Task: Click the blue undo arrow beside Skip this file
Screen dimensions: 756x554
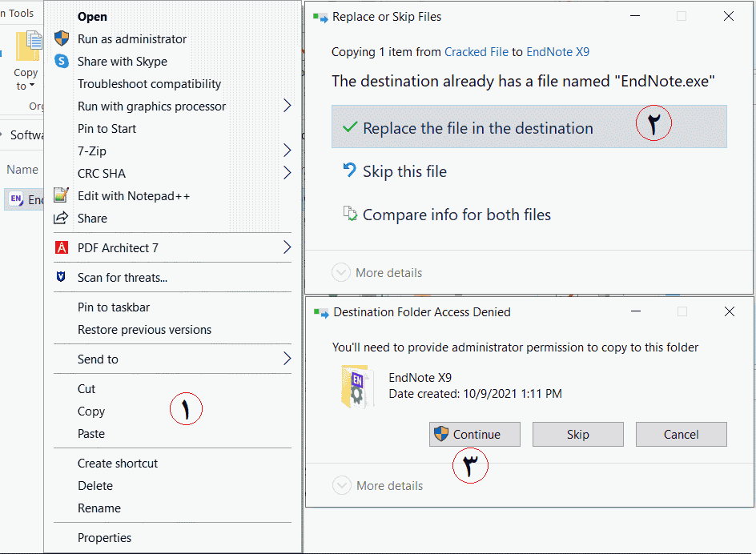Action: (x=349, y=170)
